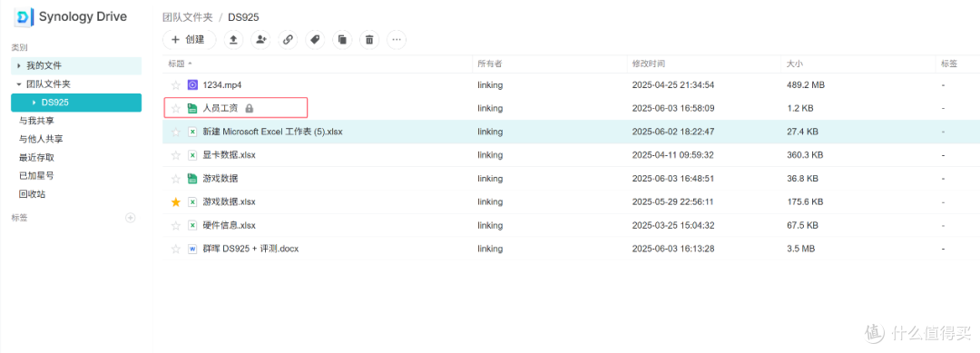The height and width of the screenshot is (353, 980).
Task: Open the more actions ellipsis menu
Action: [x=397, y=40]
